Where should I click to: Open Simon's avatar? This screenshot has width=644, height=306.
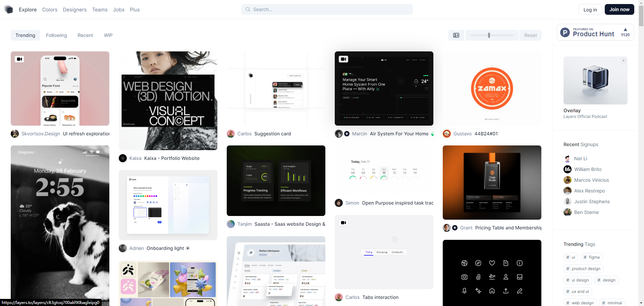coord(339,203)
